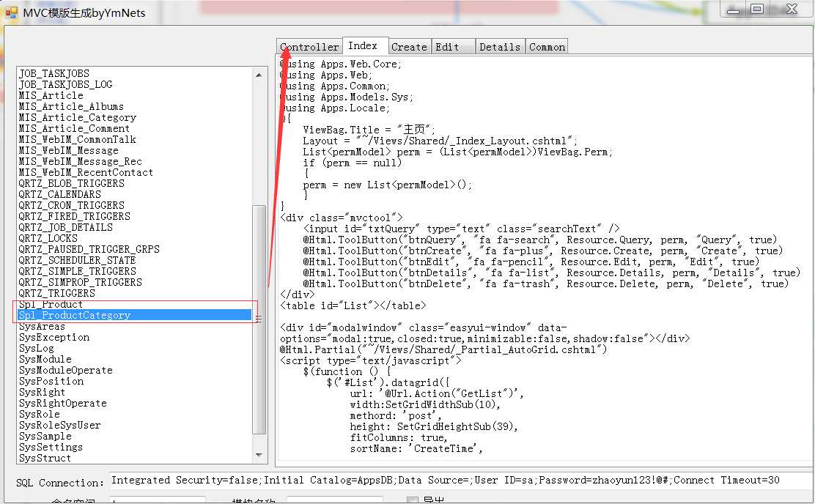Select the SysLog table
815x504 pixels.
click(37, 348)
